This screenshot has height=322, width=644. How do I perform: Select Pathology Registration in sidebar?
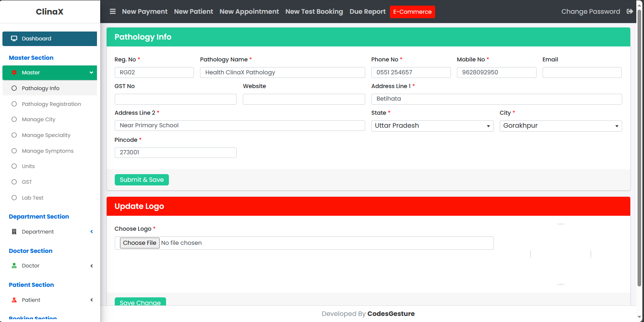coord(50,104)
